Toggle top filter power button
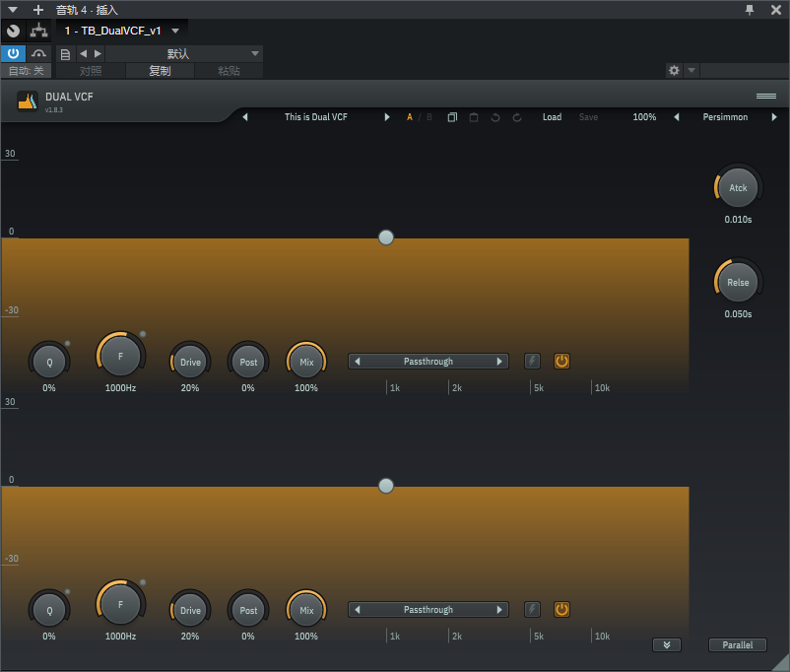790x672 pixels. [x=561, y=361]
